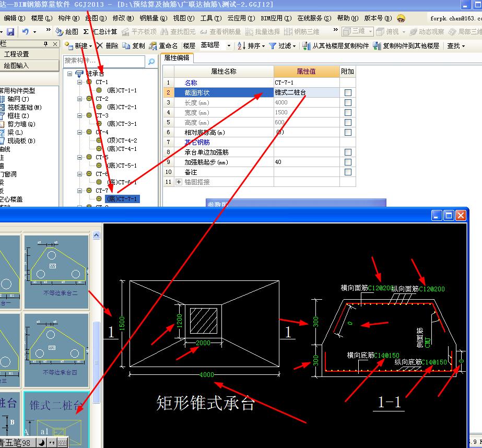Click the 工程设置 panel button

(x=29, y=54)
